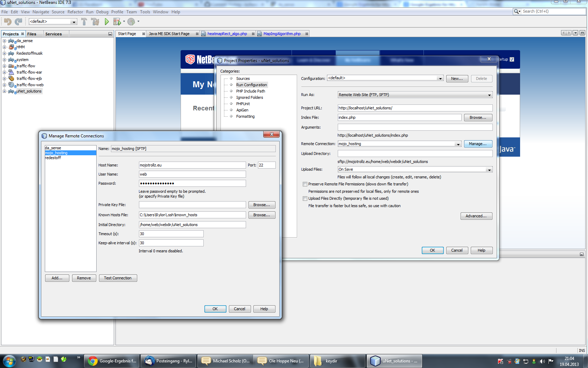Click the Build Project hammer icon
This screenshot has width=588, height=368.
pyautogui.click(x=84, y=22)
